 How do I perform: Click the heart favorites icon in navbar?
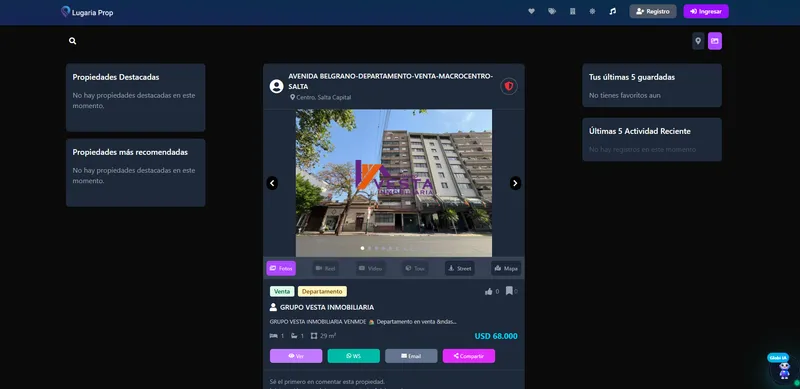point(531,11)
